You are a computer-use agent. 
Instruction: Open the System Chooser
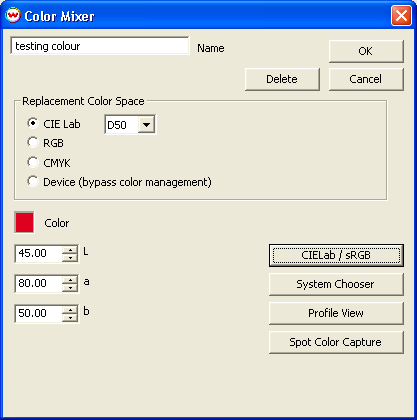(x=336, y=284)
